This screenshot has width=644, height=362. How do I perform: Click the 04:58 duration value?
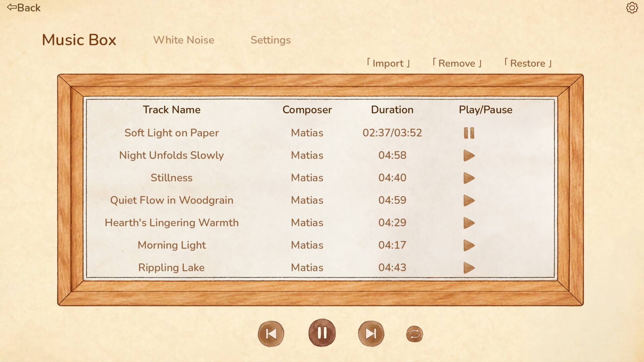[392, 155]
